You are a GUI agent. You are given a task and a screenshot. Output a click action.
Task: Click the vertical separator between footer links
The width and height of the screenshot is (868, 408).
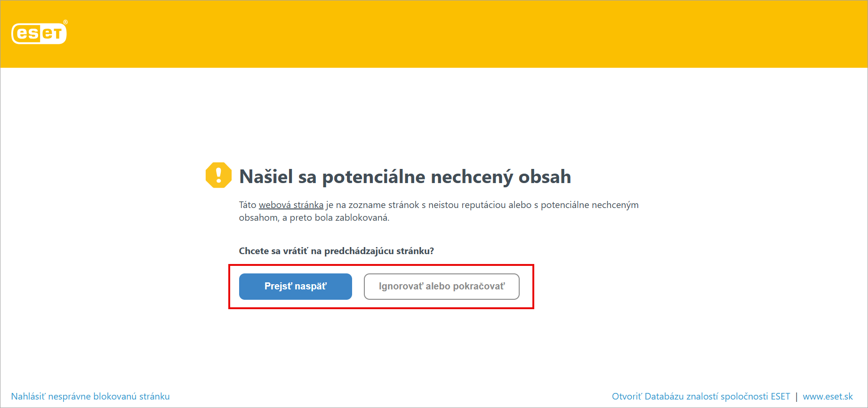(796, 397)
